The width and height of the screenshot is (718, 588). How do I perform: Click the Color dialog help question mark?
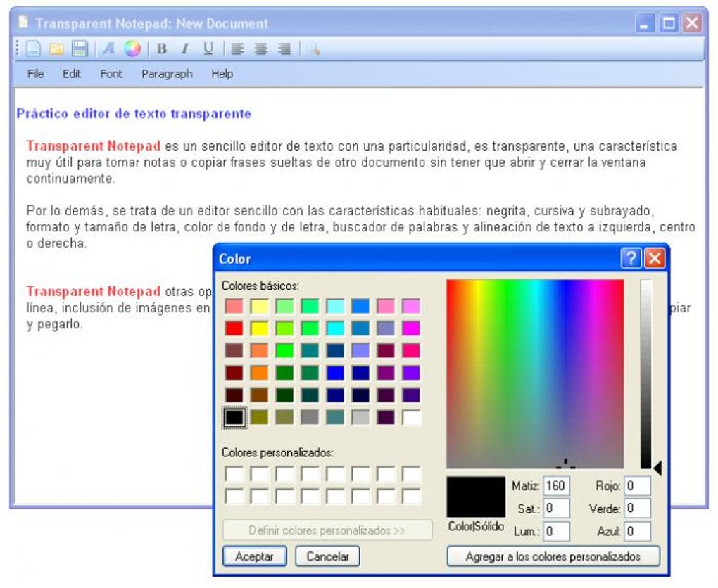coord(631,259)
